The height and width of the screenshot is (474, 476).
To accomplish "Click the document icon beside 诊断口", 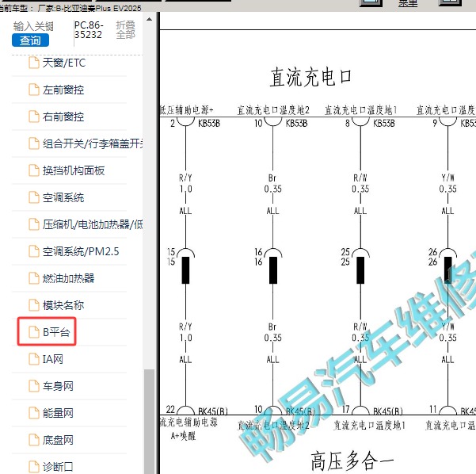I will click(x=34, y=467).
